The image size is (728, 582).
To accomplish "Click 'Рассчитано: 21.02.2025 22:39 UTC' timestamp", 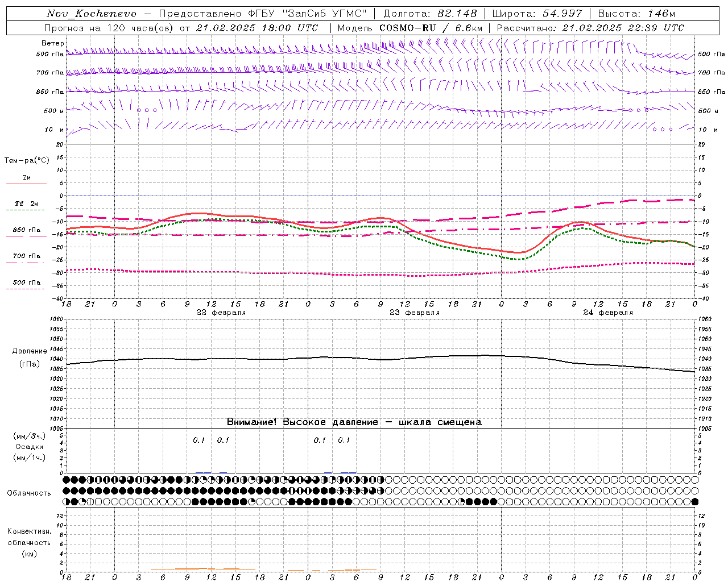I will [x=590, y=28].
